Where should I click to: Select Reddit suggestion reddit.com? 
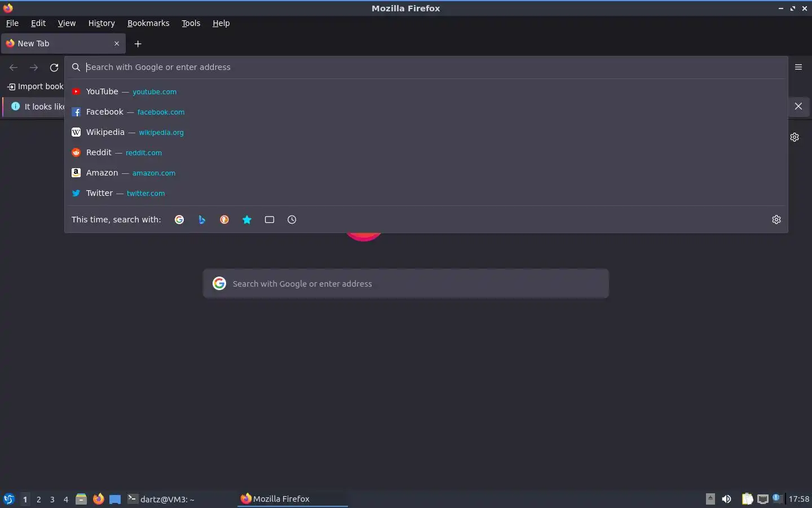pyautogui.click(x=426, y=152)
